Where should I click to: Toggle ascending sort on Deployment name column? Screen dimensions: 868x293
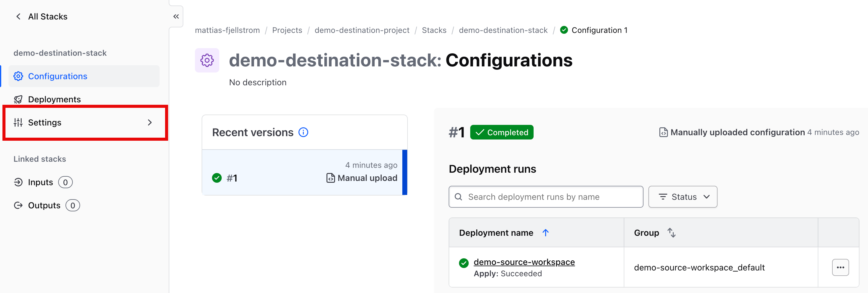546,232
